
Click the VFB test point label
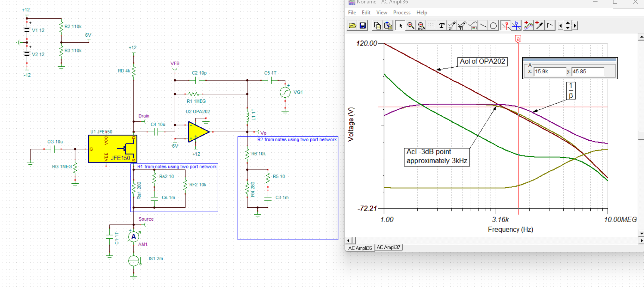[x=175, y=64]
